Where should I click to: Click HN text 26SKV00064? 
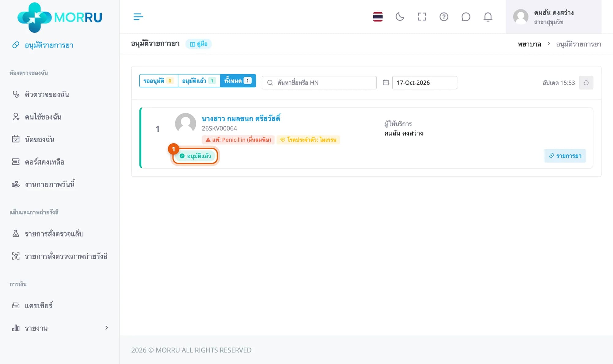[219, 128]
